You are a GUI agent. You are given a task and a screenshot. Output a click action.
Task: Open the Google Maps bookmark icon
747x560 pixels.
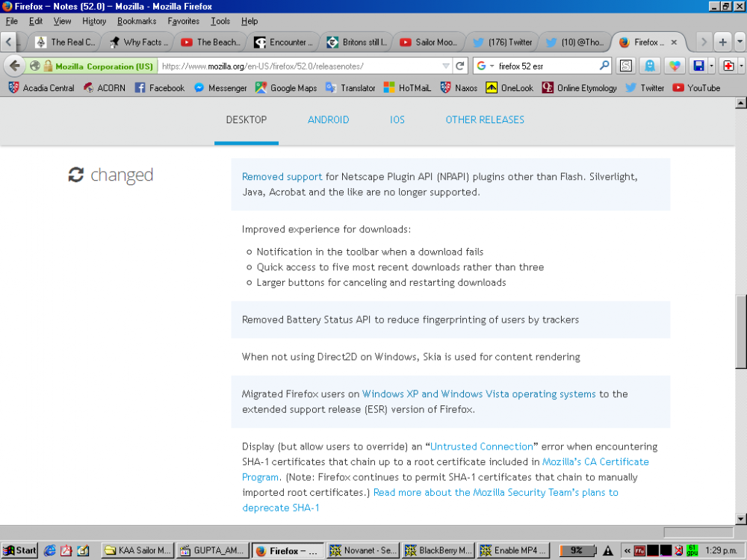(x=262, y=87)
